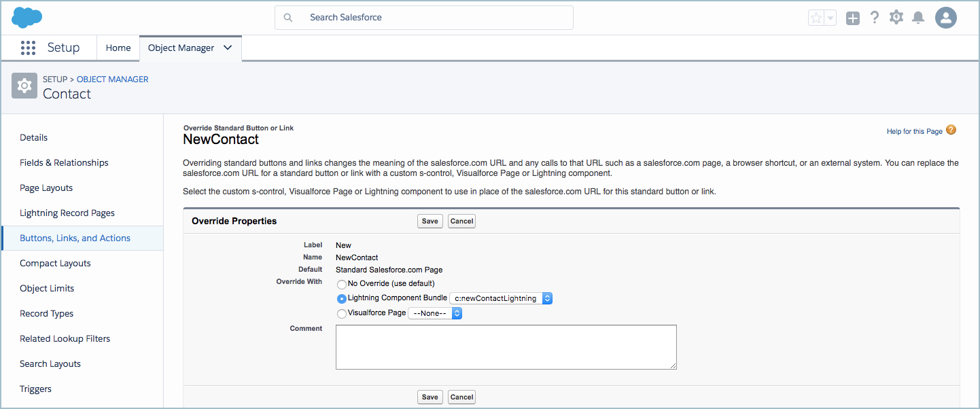The width and height of the screenshot is (980, 409).
Task: Expand the favorites list dropdown arrow
Action: (x=830, y=18)
